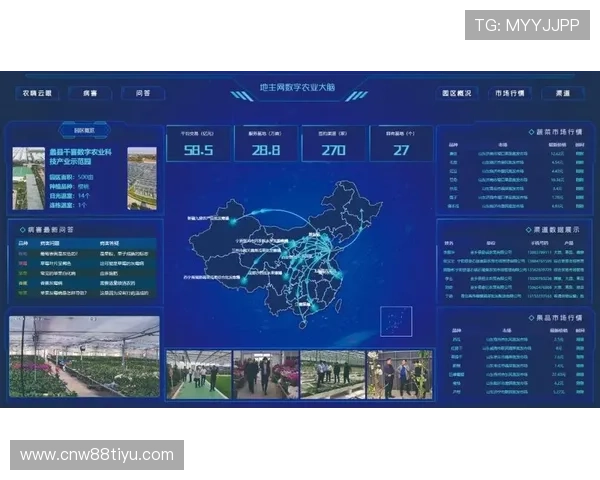Switch to the 市场行情 tab
The height and width of the screenshot is (480, 600).
tap(510, 93)
